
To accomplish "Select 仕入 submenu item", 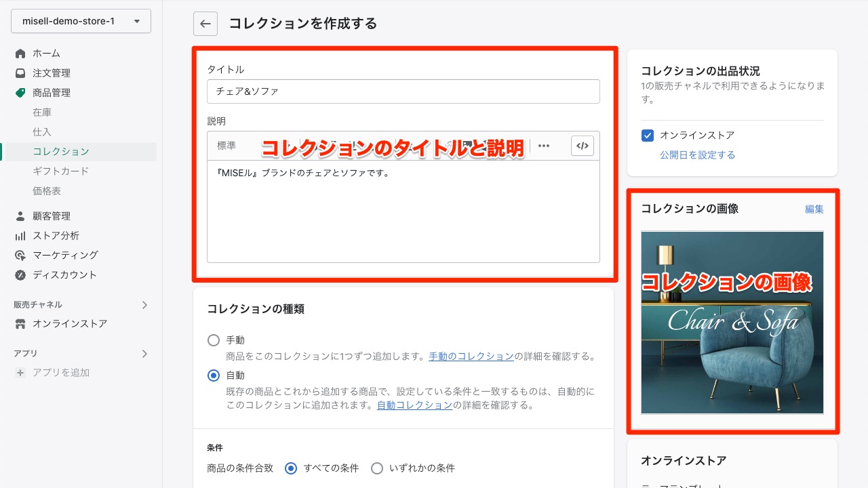I will click(42, 131).
